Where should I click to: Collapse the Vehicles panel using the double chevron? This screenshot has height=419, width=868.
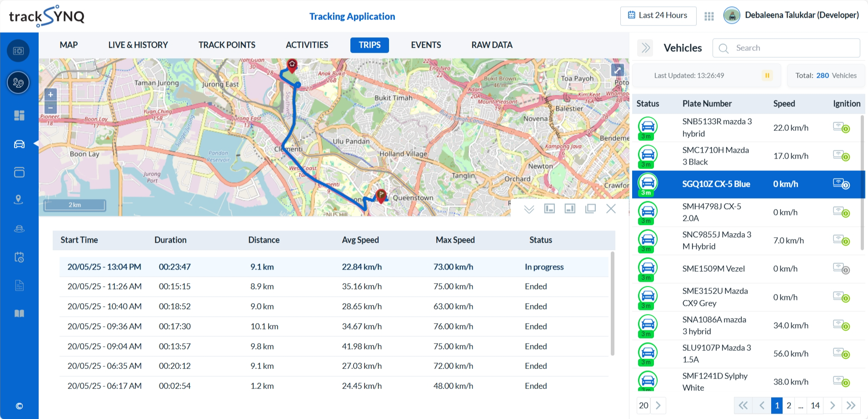[x=645, y=48]
